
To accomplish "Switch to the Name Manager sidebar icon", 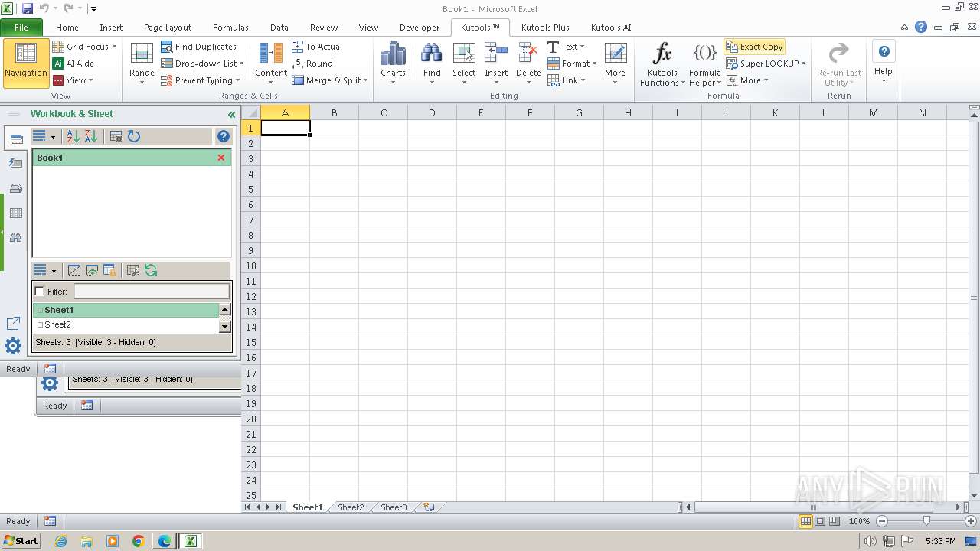I will coord(15,188).
